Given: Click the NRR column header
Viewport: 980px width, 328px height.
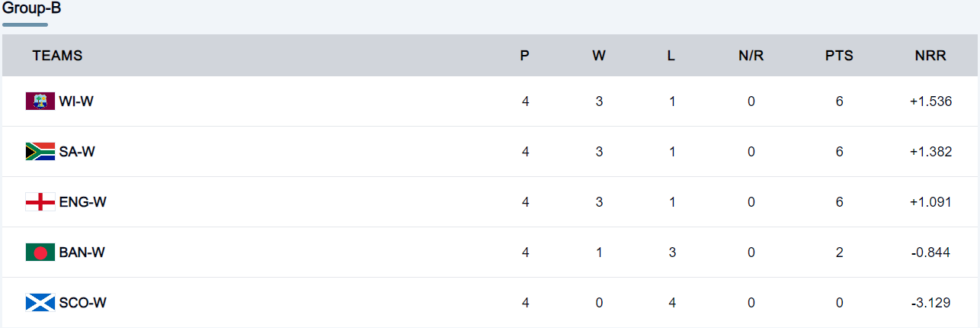Looking at the screenshot, I should pyautogui.click(x=930, y=56).
